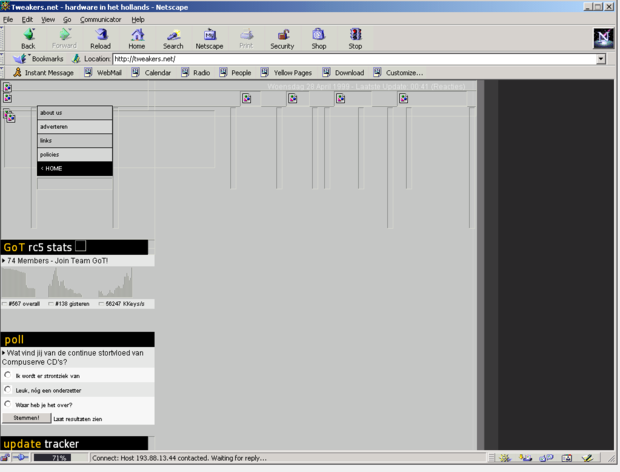The image size is (620, 472).
Task: Click the page proxy icon beside Location
Action: pos(76,59)
